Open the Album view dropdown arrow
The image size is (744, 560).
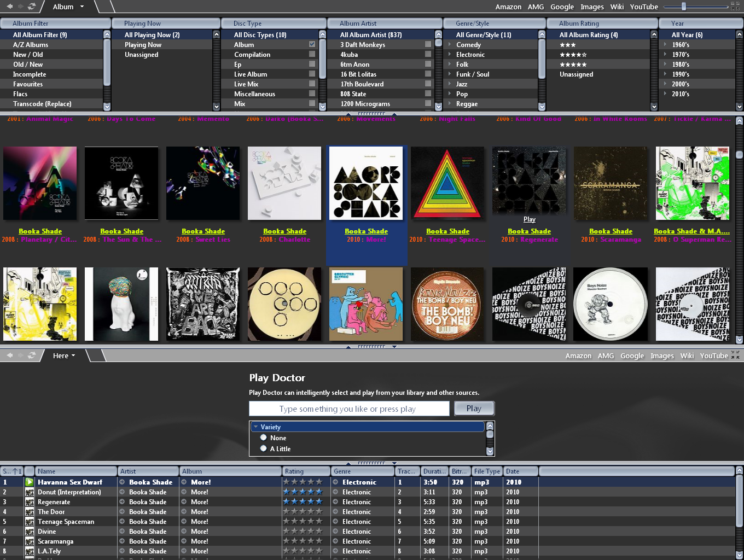82,7
